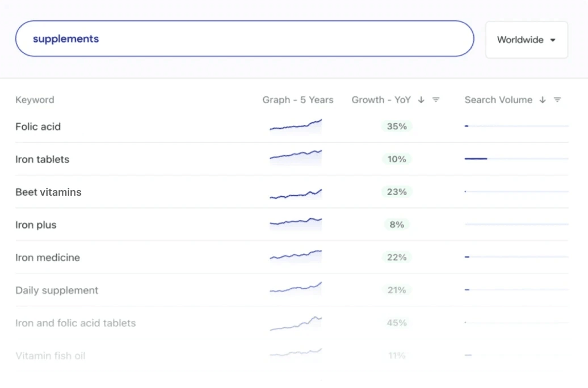The width and height of the screenshot is (588, 388).
Task: Select the Iron plus keyword
Action: [x=36, y=225]
